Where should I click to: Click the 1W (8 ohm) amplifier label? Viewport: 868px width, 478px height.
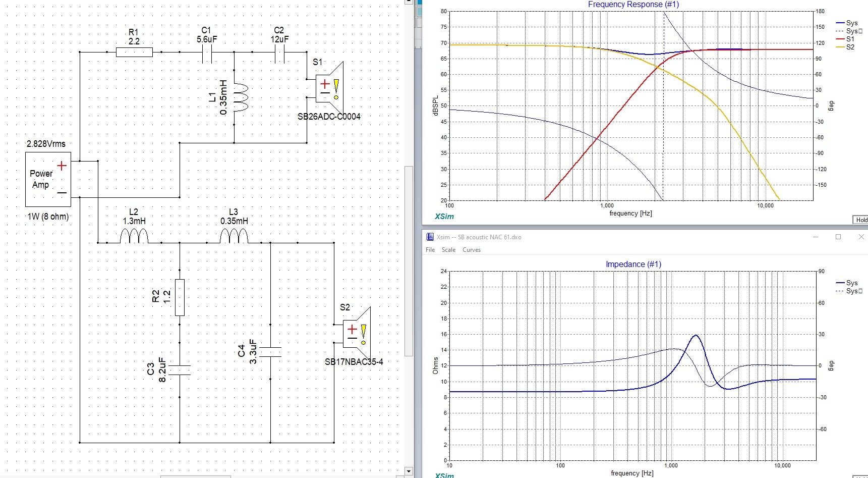pos(48,217)
